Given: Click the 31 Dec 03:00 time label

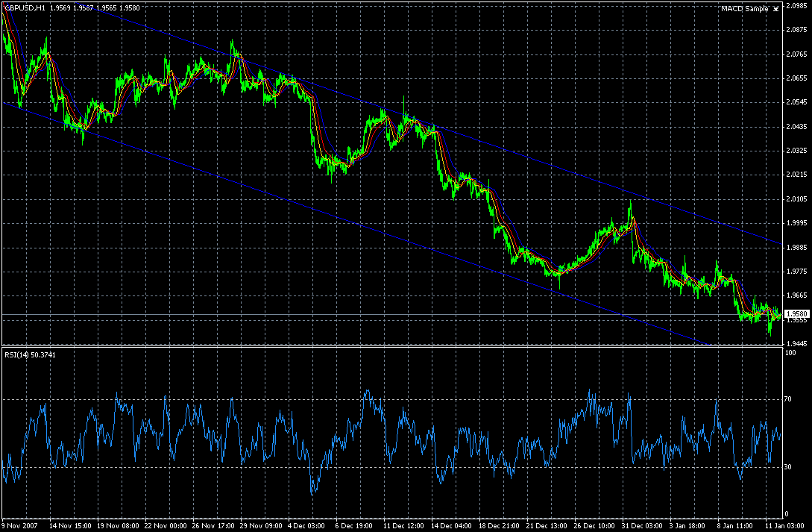Looking at the screenshot, I should coord(643,526).
